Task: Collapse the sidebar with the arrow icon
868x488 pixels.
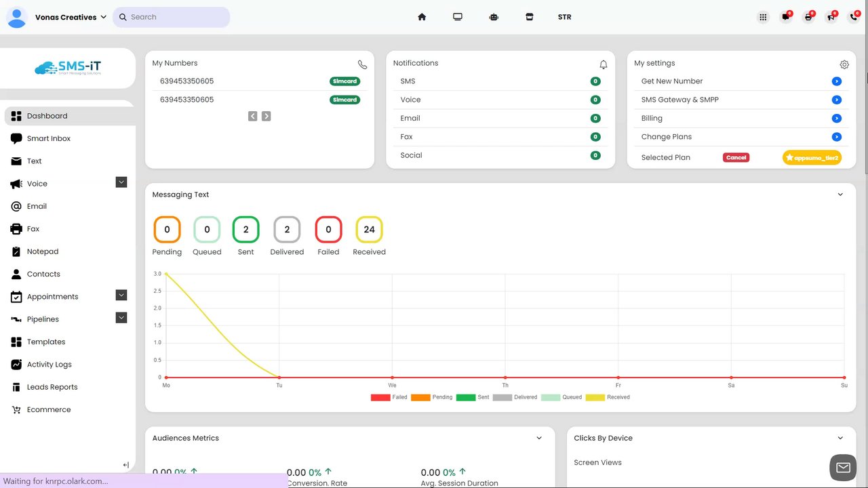Action: pyautogui.click(x=125, y=465)
